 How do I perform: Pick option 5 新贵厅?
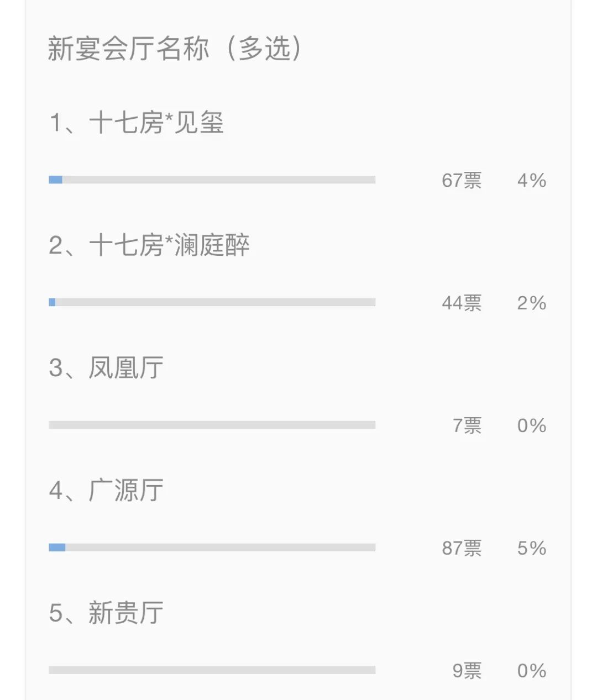106,613
